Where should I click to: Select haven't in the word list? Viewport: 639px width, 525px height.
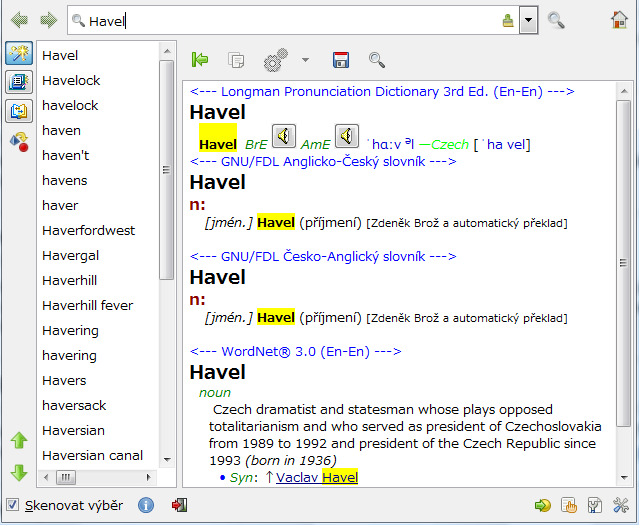click(x=66, y=155)
